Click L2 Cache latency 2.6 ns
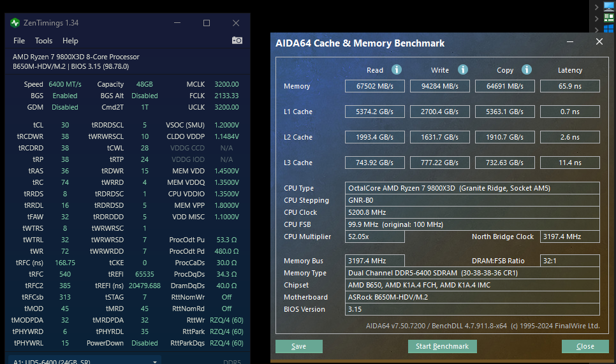 [x=570, y=137]
